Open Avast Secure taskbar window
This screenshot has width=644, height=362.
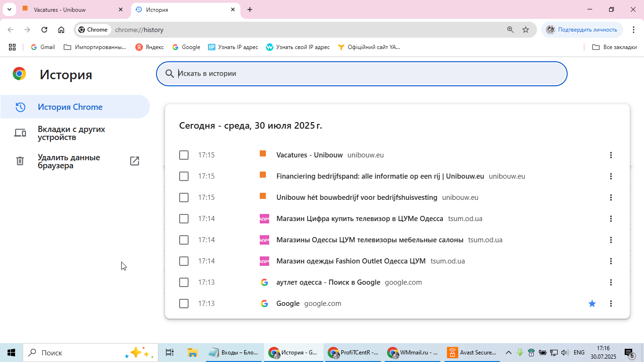click(472, 353)
